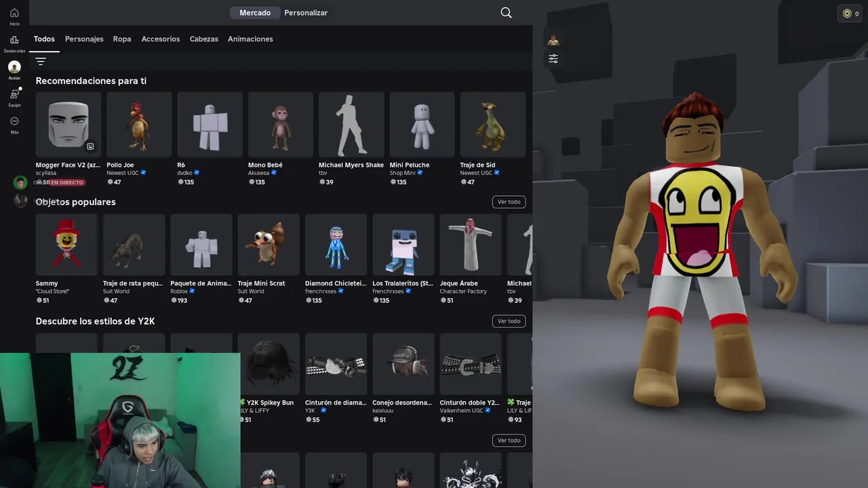
Task: Select the Ropa category tab
Action: pos(122,39)
